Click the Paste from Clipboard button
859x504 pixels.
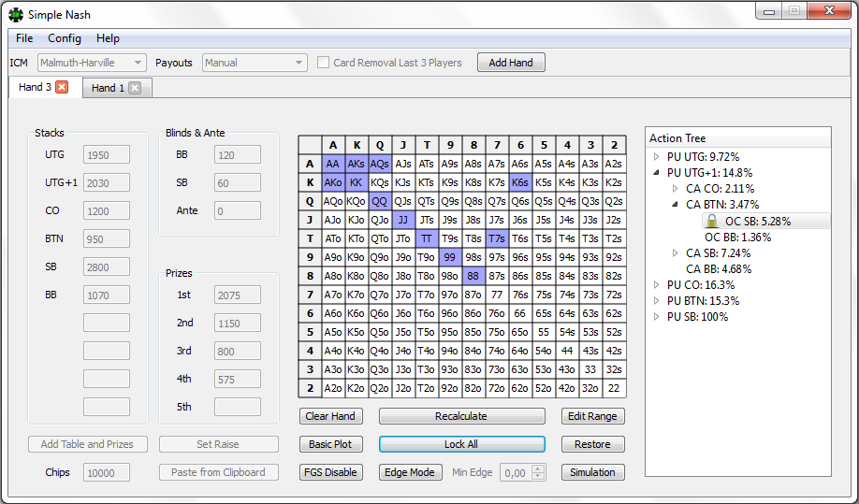219,472
